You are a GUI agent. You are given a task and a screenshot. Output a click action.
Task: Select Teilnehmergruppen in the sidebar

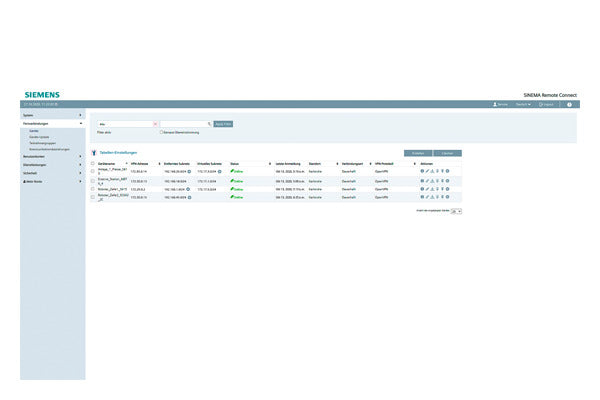coord(42,141)
